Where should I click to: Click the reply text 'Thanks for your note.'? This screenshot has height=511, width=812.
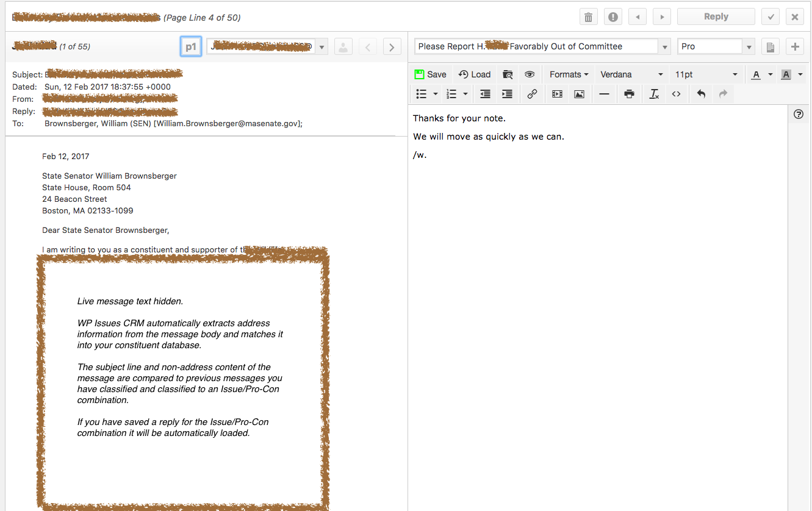click(459, 118)
